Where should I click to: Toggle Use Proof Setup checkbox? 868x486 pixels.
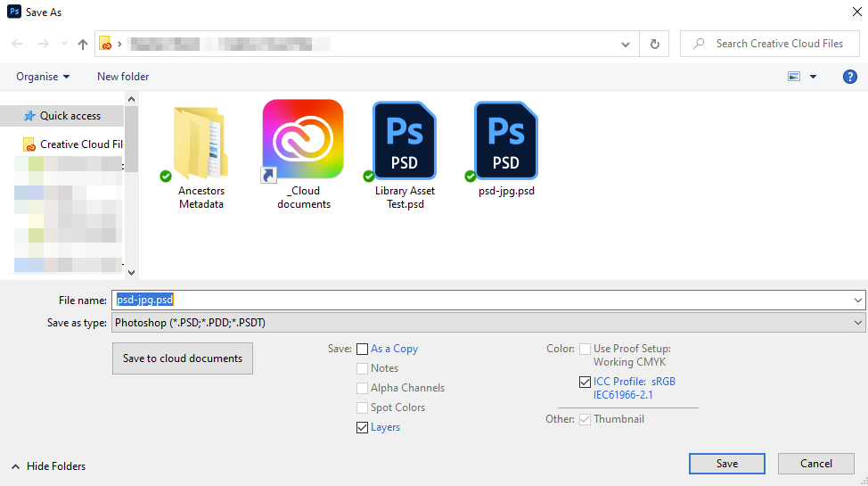[585, 350]
